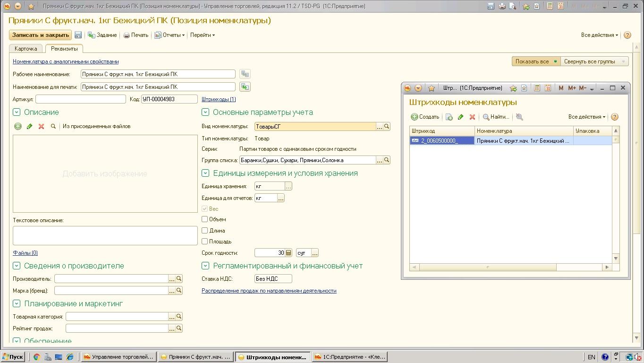Screen dimensions: 644x363
Task: Click the calculator icon in the main title bar
Action: 550,6
